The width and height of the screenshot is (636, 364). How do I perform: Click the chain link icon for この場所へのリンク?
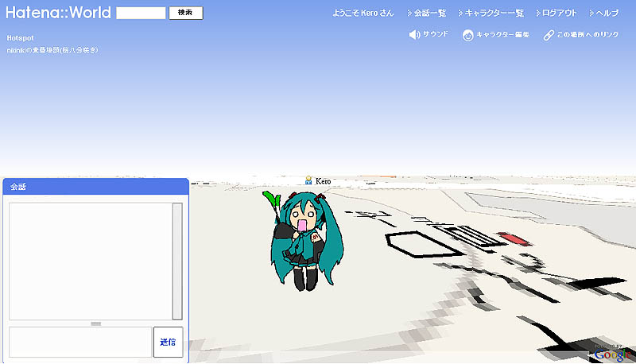[549, 35]
